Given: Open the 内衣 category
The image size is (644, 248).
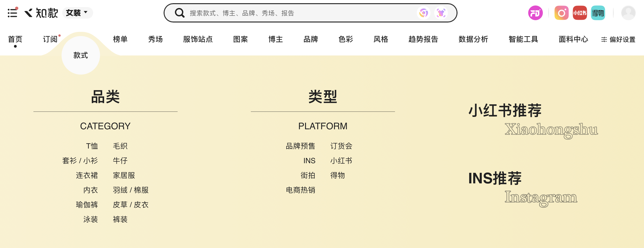Looking at the screenshot, I should 90,190.
